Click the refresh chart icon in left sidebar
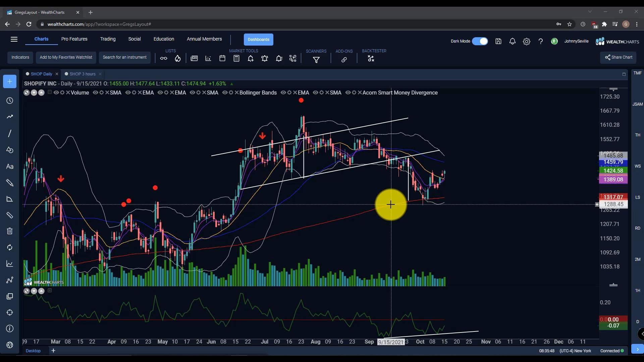The width and height of the screenshot is (644, 362). [10, 247]
